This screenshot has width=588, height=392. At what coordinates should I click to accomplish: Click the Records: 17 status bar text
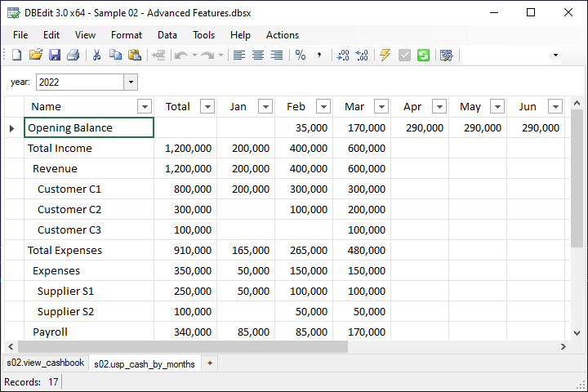coord(31,382)
